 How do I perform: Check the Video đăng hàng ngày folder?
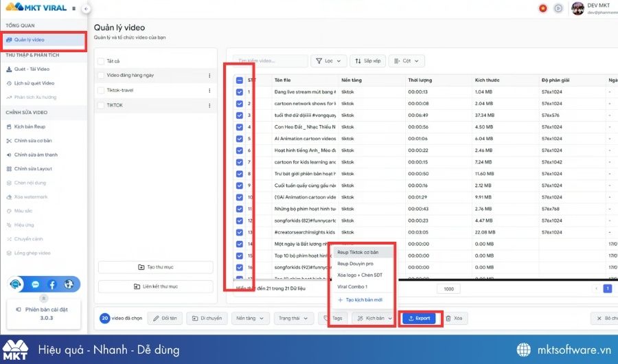tap(101, 76)
